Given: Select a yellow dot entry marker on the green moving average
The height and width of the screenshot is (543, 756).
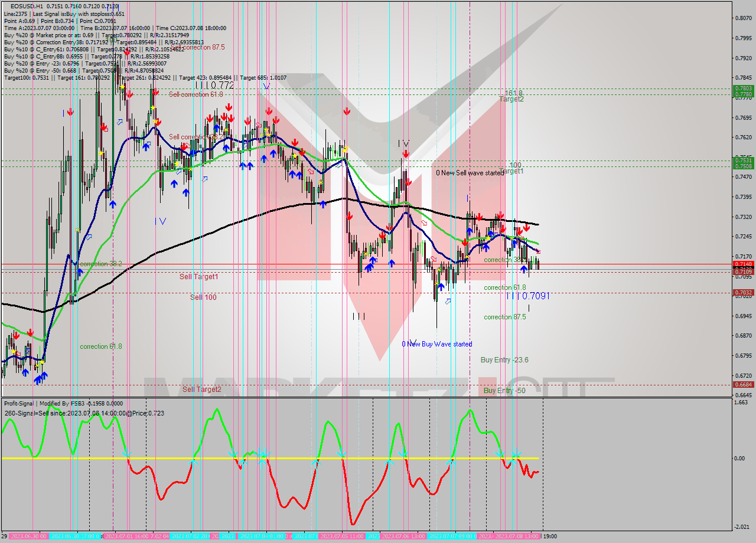Looking at the screenshot, I should point(191,169).
